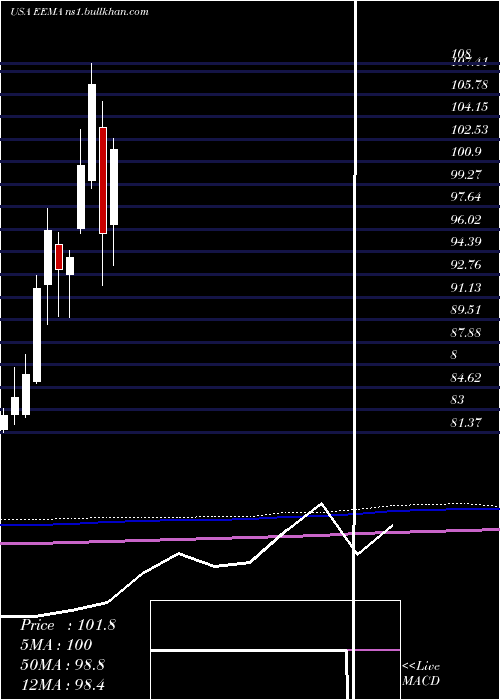
Task: Click the 91.13 price axis label
Action: [466, 288]
